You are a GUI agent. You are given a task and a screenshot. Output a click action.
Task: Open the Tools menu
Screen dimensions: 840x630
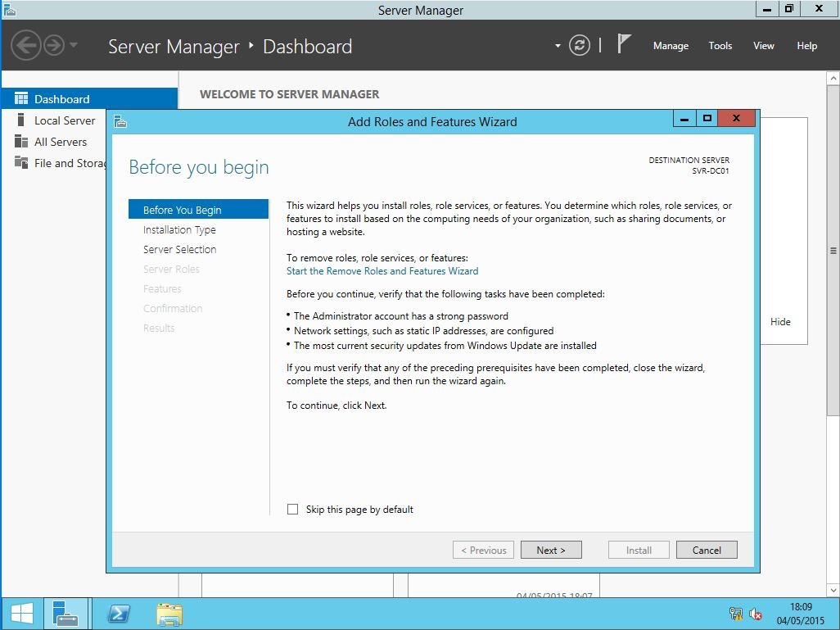tap(720, 46)
